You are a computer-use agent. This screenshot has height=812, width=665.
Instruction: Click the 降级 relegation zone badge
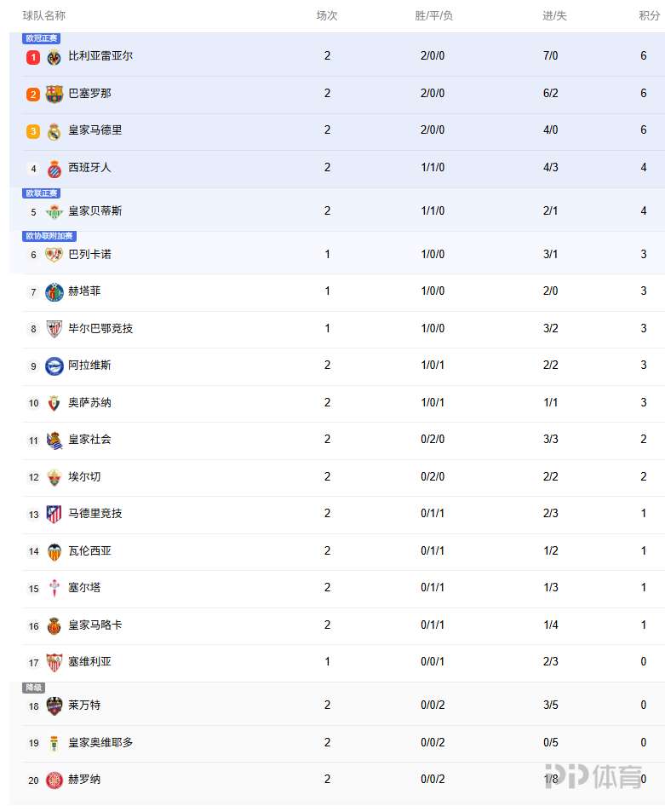(33, 688)
